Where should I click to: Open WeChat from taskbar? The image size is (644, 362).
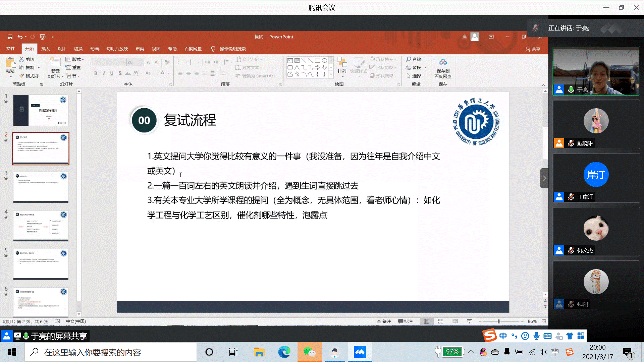[x=310, y=352]
